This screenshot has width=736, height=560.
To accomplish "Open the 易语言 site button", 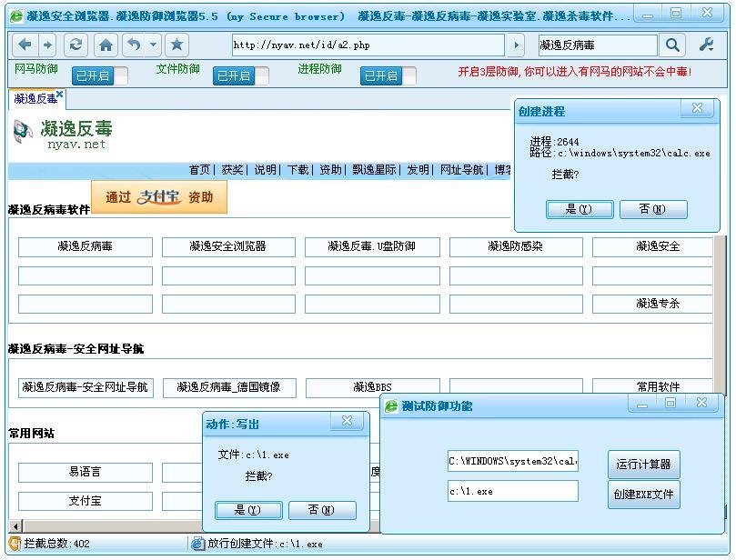I will click(86, 473).
